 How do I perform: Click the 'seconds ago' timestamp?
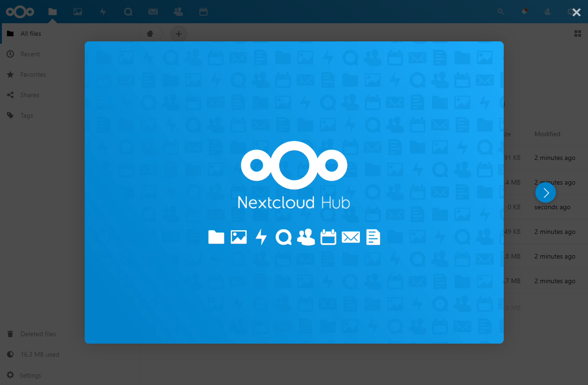552,207
